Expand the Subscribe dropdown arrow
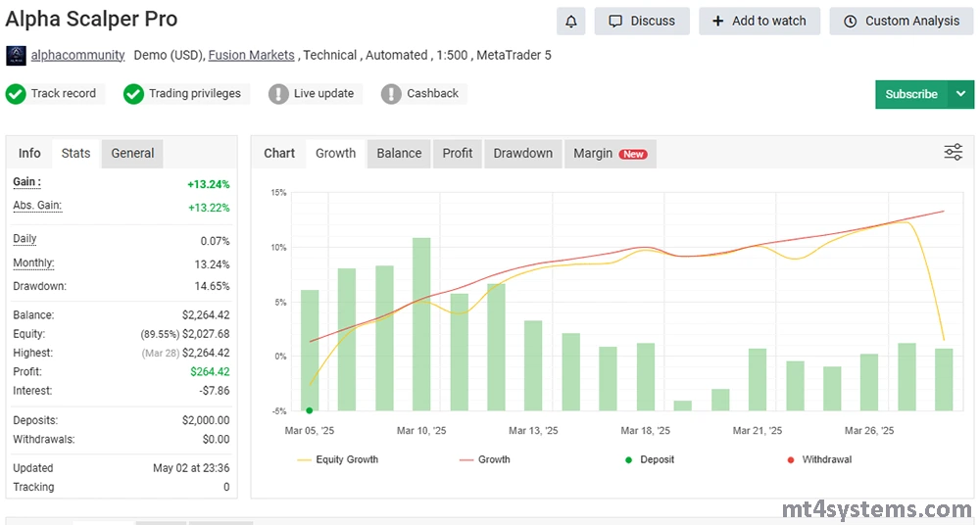980x525 pixels. (x=960, y=94)
